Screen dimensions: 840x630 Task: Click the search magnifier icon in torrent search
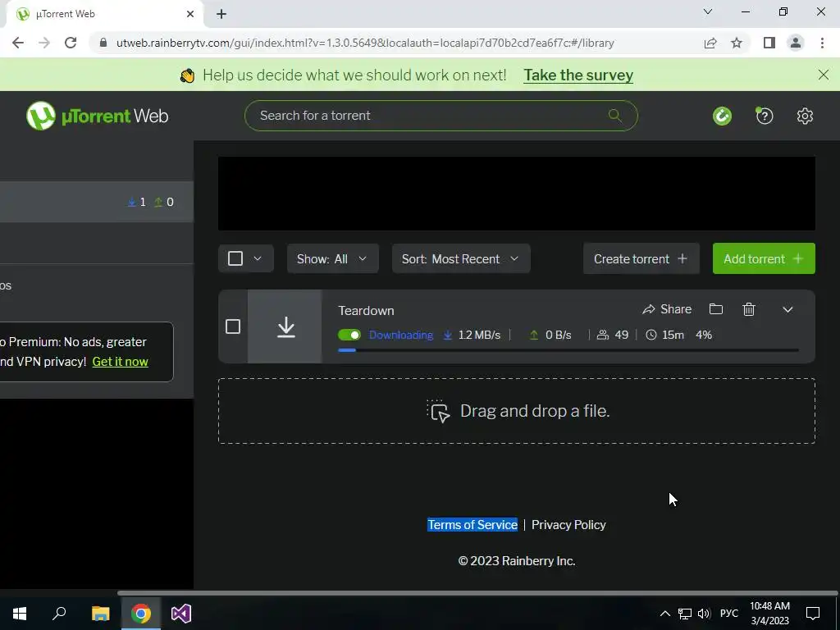pyautogui.click(x=614, y=115)
